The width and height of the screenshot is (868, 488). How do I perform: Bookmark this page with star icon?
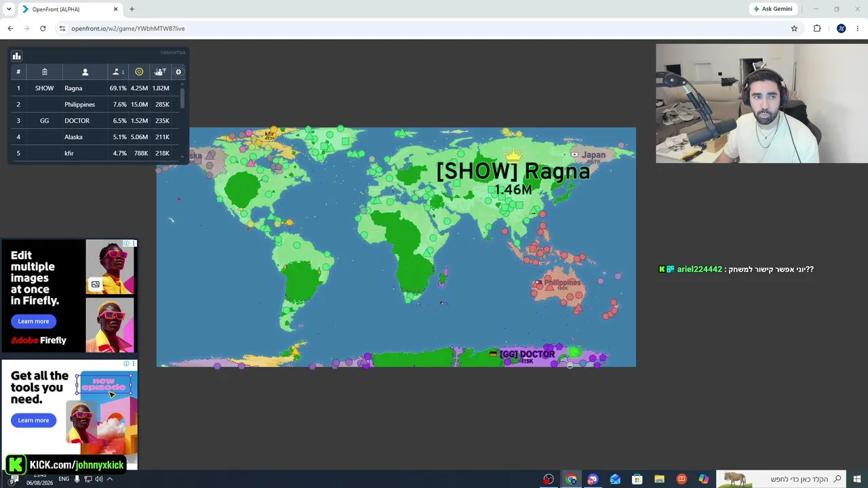coord(794,28)
